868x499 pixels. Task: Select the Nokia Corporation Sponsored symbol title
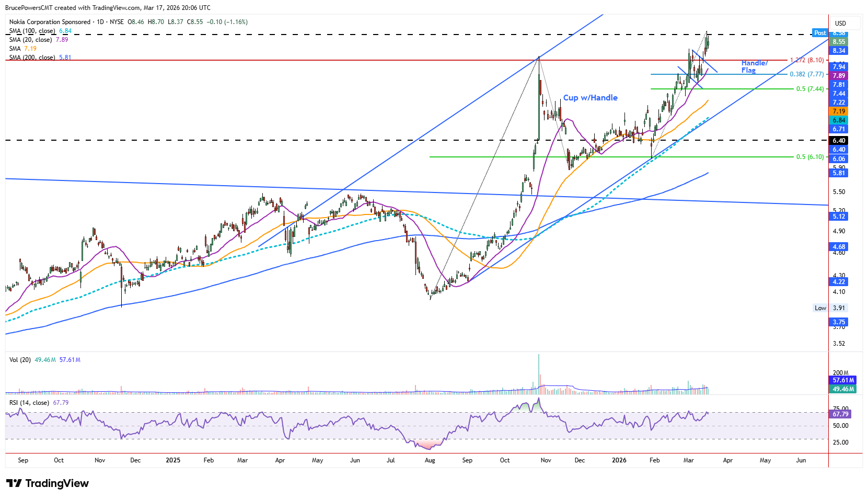[x=50, y=22]
